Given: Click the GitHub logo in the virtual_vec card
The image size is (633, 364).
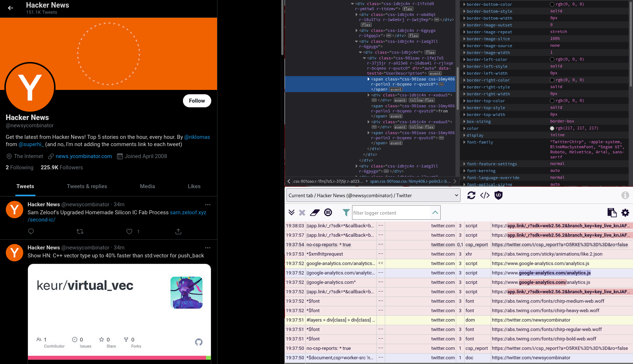Looking at the screenshot, I should 199,342.
